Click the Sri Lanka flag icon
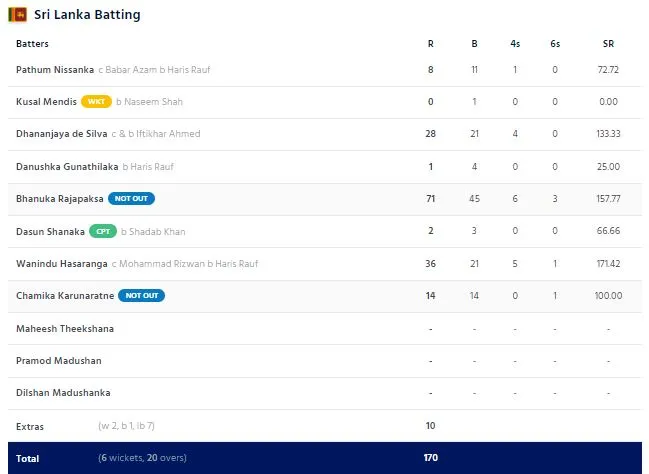This screenshot has height=474, width=649. tap(18, 15)
